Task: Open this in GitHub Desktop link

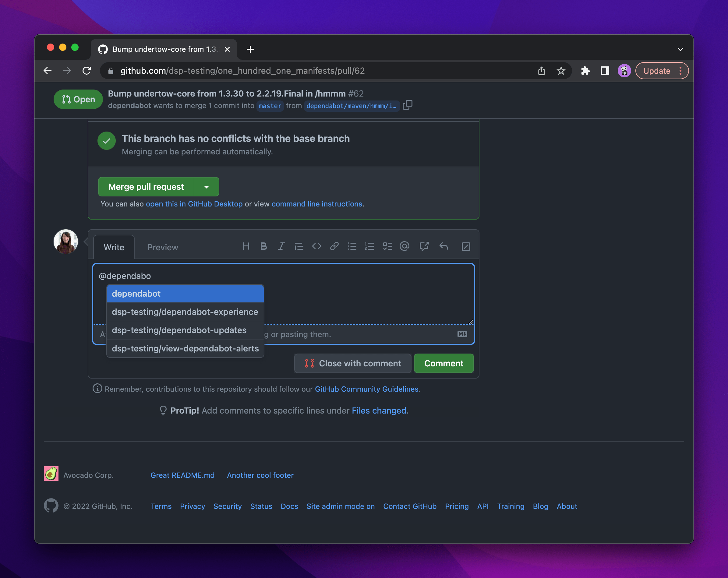Action: (194, 204)
